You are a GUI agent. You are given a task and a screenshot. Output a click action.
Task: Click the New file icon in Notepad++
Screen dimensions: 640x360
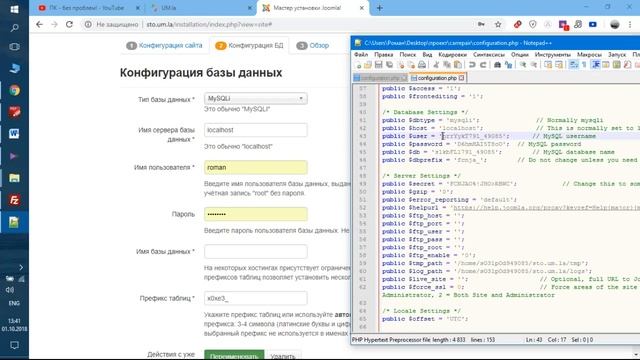coord(358,65)
